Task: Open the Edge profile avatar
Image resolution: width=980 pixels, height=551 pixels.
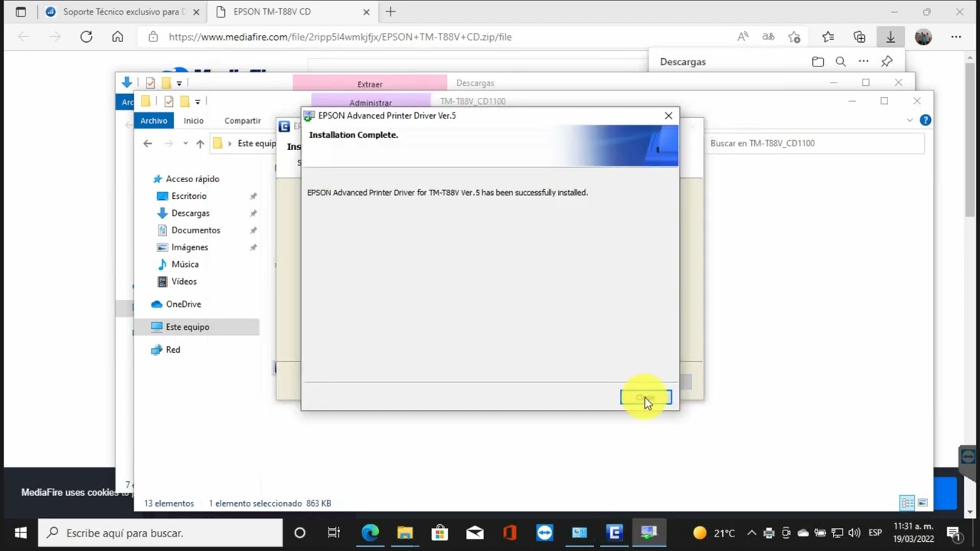Action: click(x=923, y=37)
